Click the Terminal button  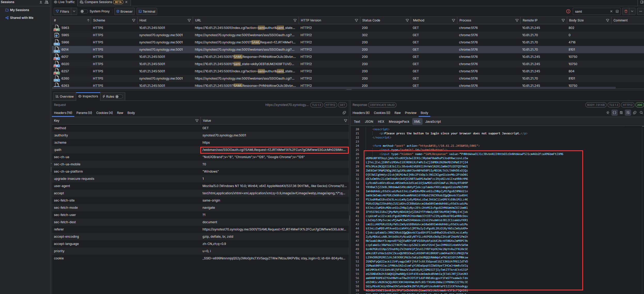(x=147, y=11)
